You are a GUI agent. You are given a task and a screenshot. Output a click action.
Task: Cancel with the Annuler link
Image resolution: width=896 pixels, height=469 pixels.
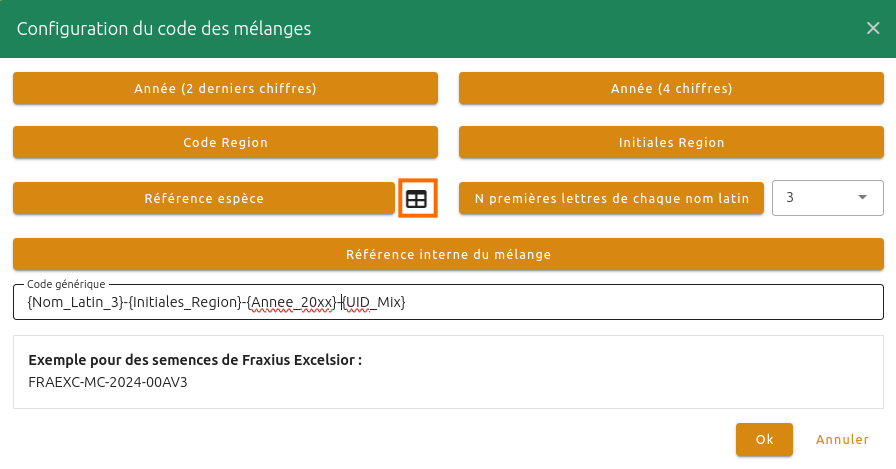(843, 439)
